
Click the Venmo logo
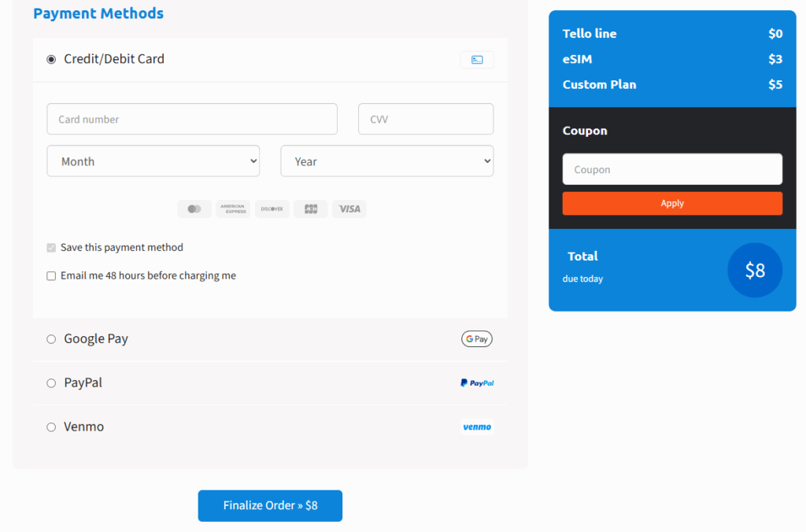pos(477,427)
